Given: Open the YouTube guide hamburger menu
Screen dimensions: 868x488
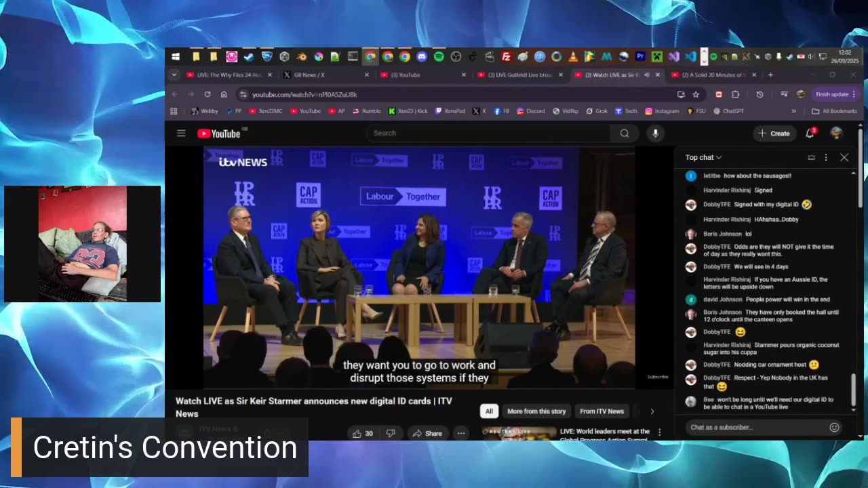Looking at the screenshot, I should pyautogui.click(x=181, y=133).
